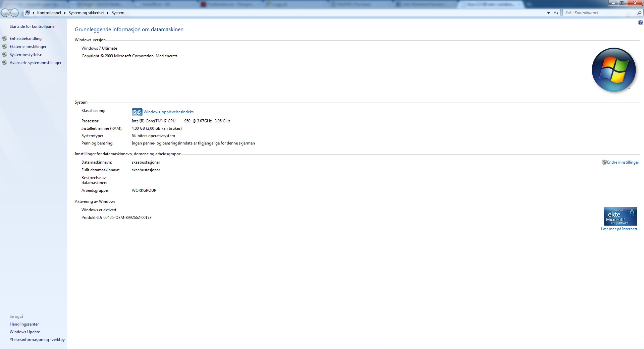Click the ekte Microsoft-programvare badge
Viewport: 644px width, 349px height.
point(620,216)
